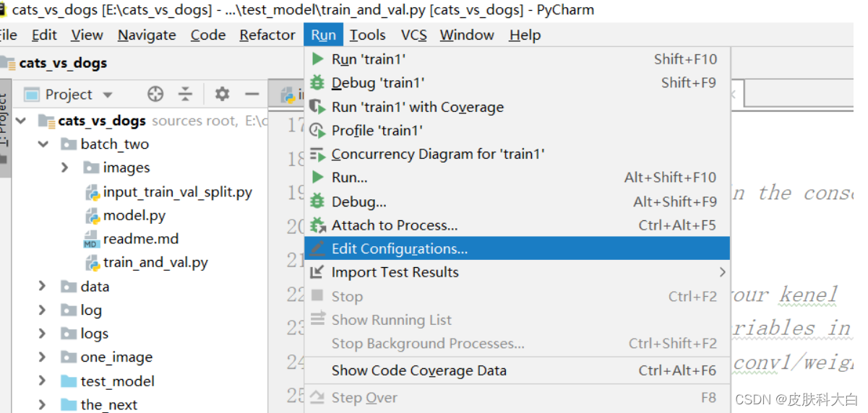Image resolution: width=868 pixels, height=413 pixels.
Task: Open the Project view dropdown
Action: pos(108,95)
